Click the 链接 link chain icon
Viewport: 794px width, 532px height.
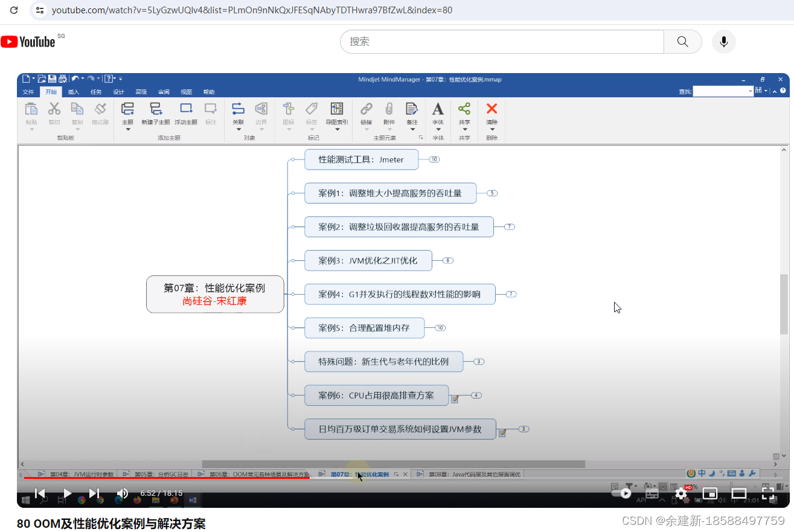pyautogui.click(x=367, y=109)
